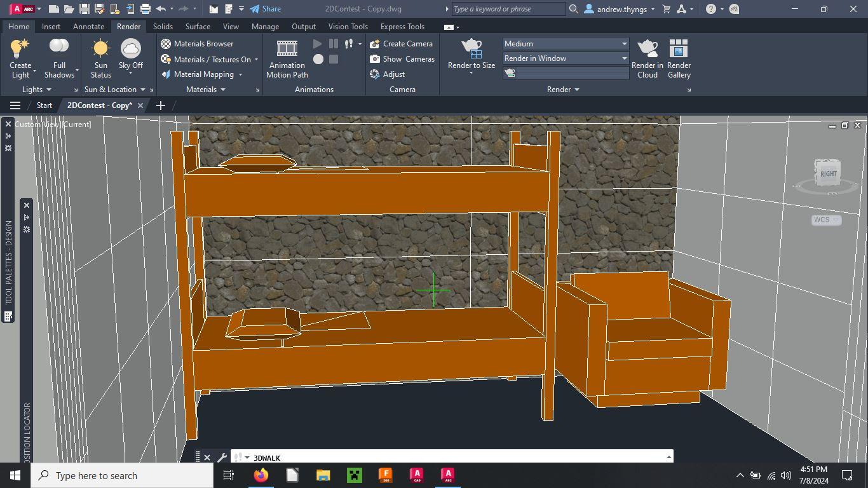Open Fusion 360 from the taskbar

[x=385, y=475]
